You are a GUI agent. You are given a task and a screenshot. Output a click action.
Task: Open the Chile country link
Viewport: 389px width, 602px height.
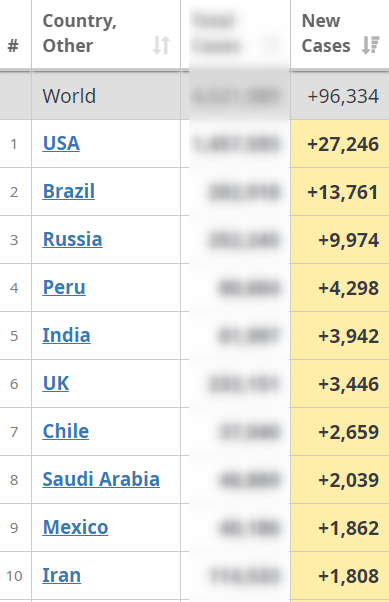tap(66, 432)
